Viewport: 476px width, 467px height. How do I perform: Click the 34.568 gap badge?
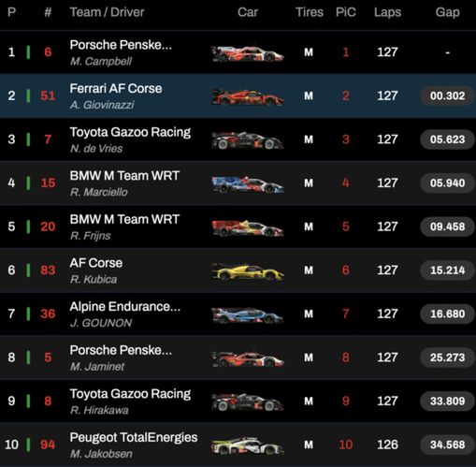(x=447, y=445)
